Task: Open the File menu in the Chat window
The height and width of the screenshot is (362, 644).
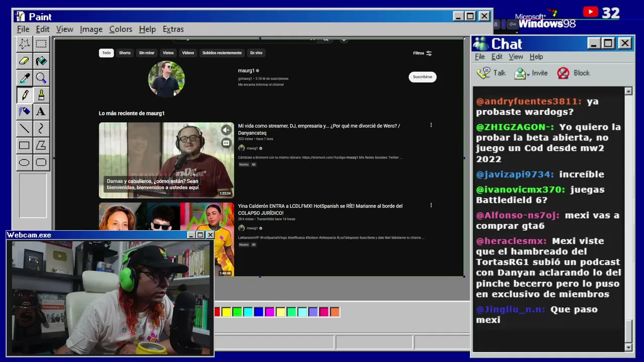Action: pos(480,57)
